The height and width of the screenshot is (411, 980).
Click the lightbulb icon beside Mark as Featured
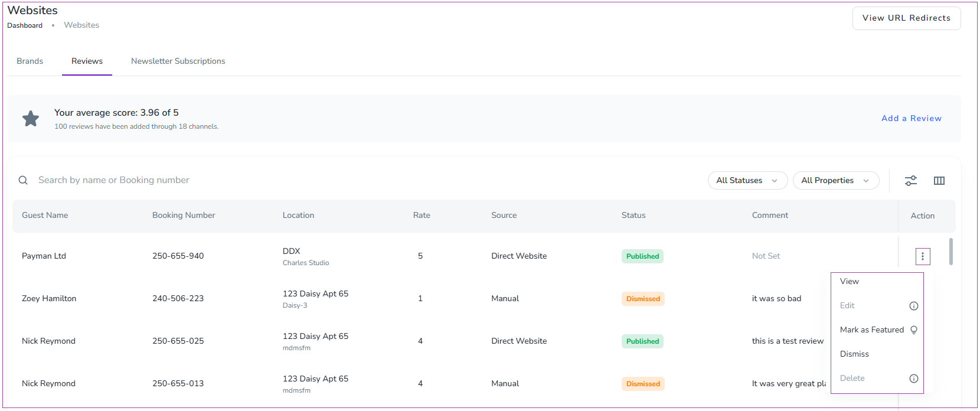[x=914, y=330]
